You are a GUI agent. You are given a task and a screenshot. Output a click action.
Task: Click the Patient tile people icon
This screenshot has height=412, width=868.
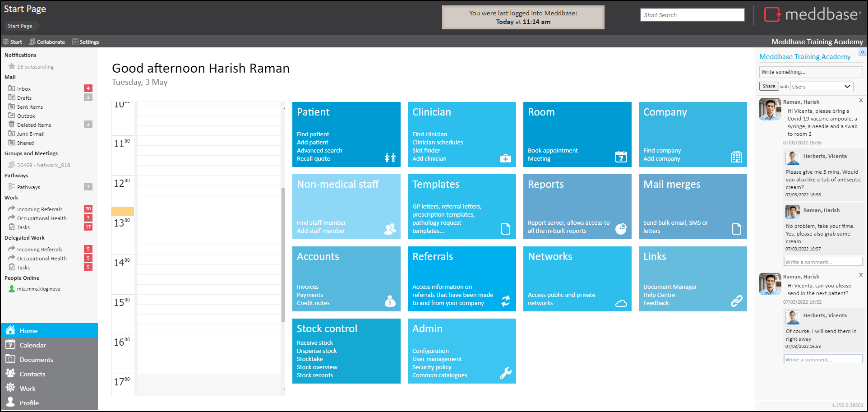(390, 157)
